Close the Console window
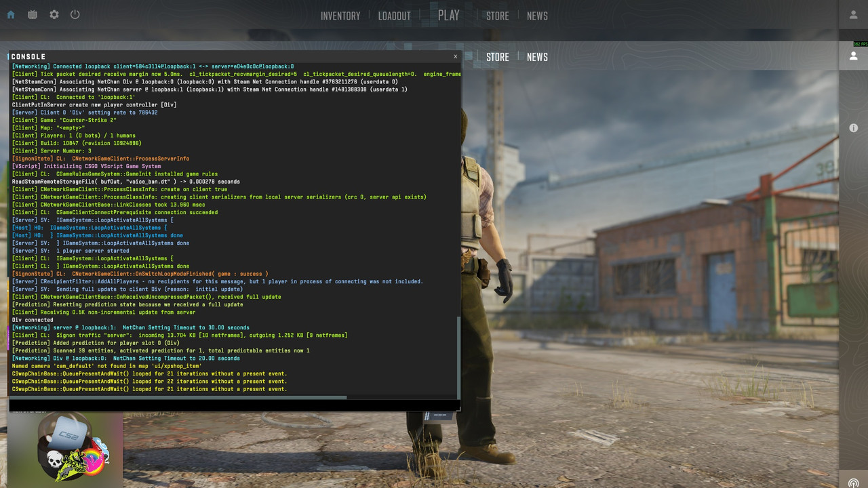The image size is (868, 488). 455,56
